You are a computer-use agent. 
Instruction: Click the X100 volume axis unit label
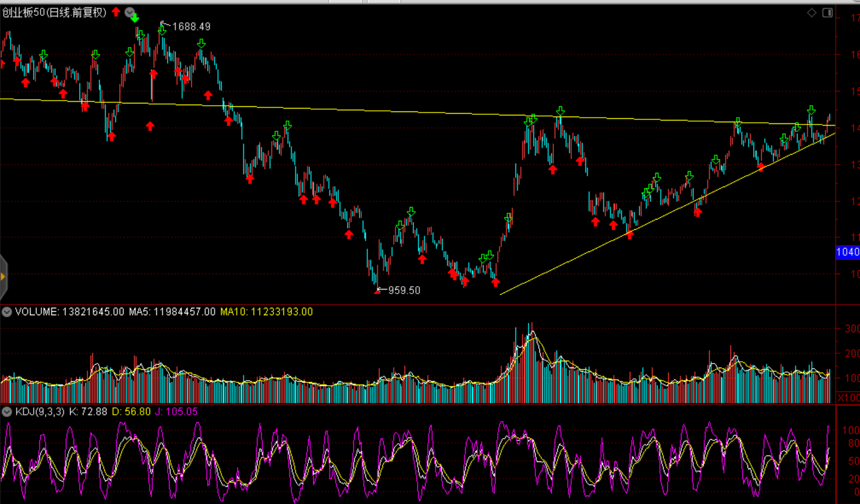click(849, 397)
